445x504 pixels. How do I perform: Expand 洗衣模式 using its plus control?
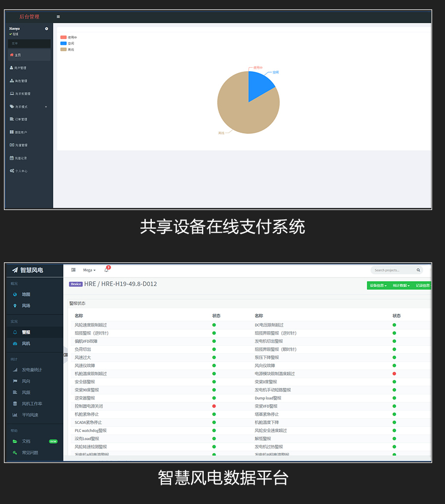click(x=46, y=107)
